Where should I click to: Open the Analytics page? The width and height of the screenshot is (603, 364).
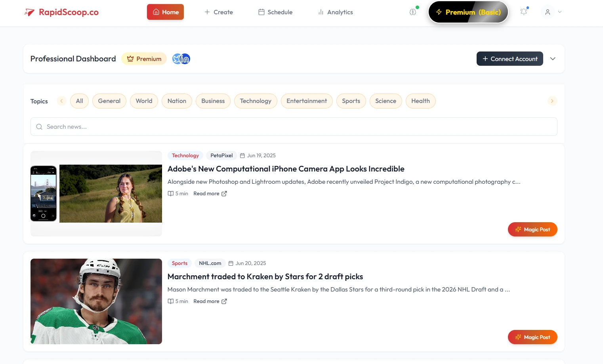(336, 12)
